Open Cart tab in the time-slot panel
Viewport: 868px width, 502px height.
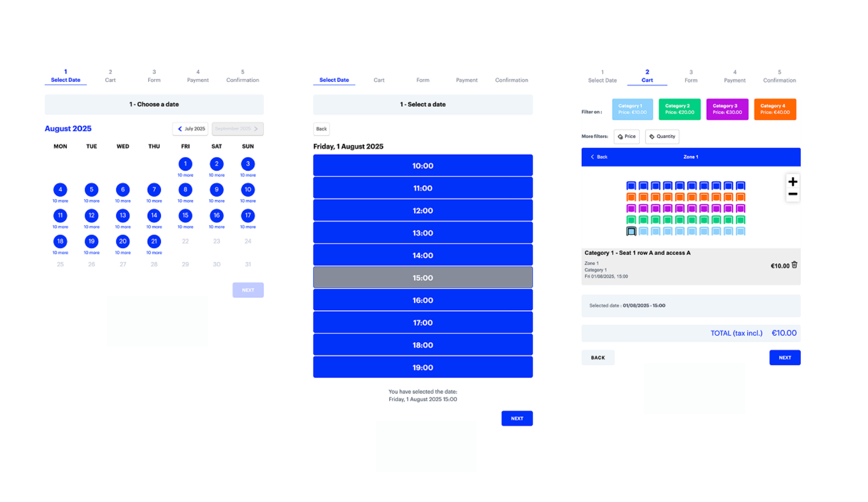pyautogui.click(x=379, y=80)
